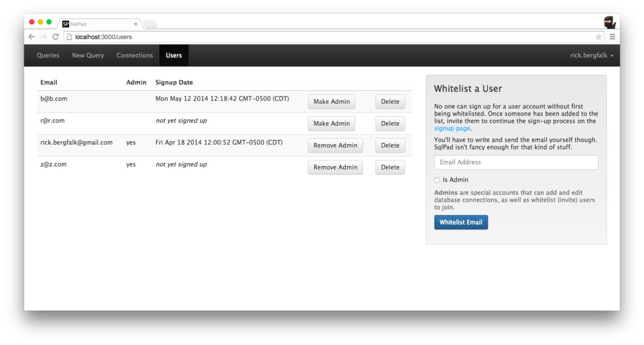
Task: Click the Whitelist a User heading
Action: pyautogui.click(x=468, y=89)
